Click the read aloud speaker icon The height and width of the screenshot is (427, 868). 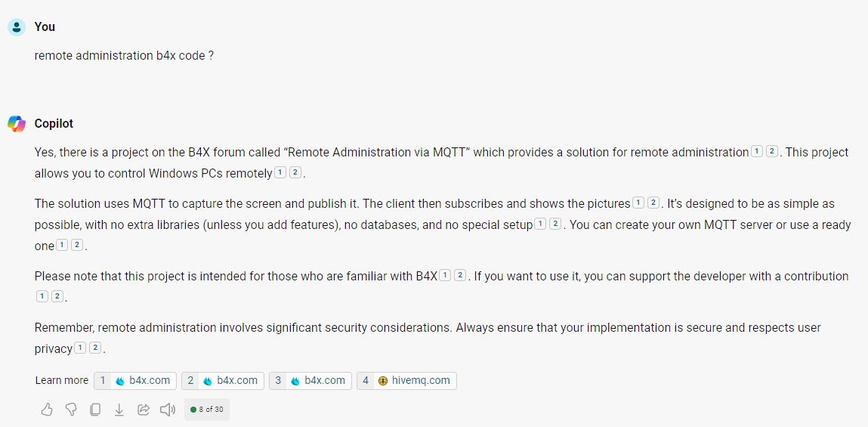coord(168,410)
